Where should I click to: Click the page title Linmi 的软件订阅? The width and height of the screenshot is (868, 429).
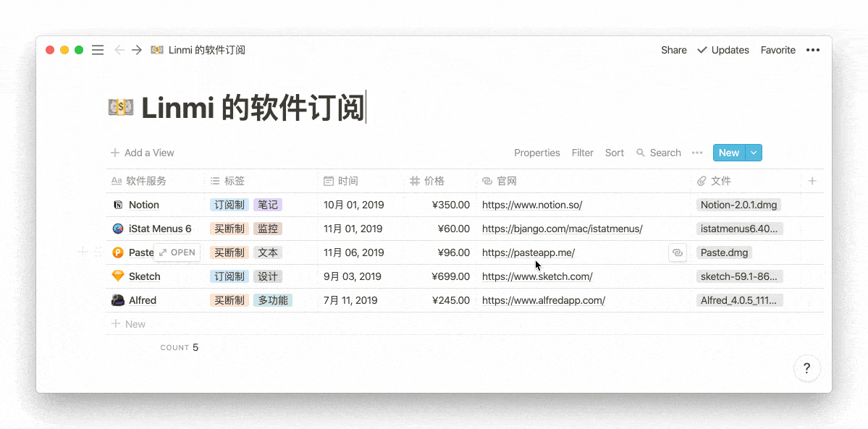tap(253, 107)
